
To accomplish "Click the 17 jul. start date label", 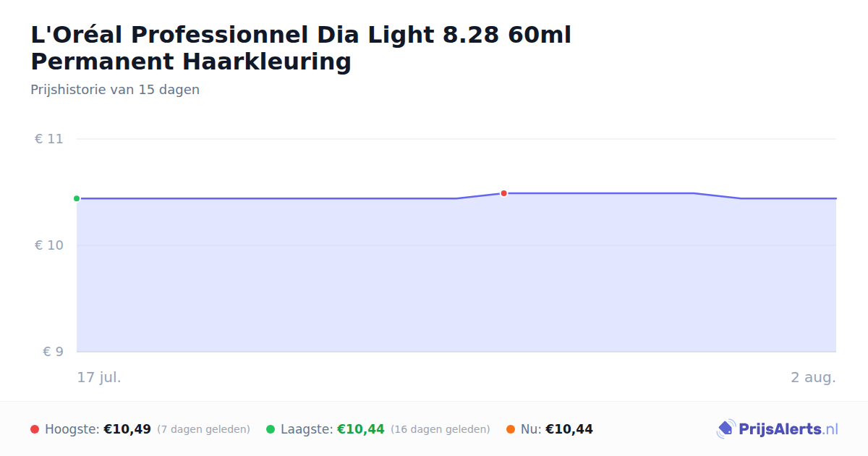I will (x=99, y=377).
